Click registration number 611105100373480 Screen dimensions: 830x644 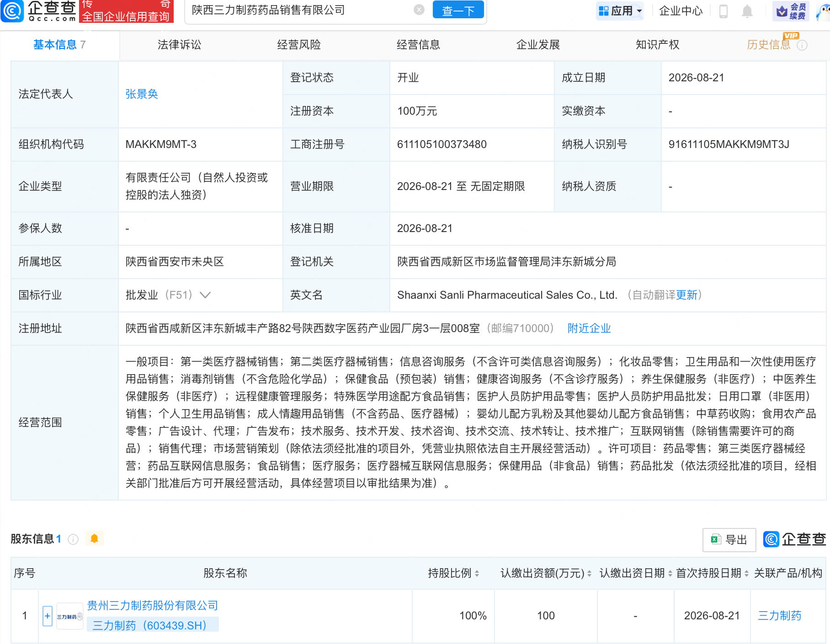point(442,144)
